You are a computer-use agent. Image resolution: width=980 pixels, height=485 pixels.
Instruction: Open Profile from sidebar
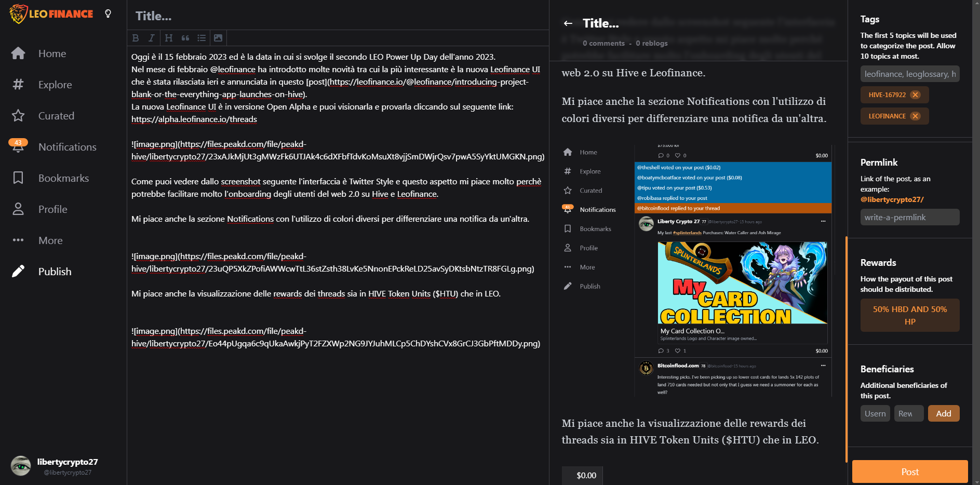coord(53,209)
